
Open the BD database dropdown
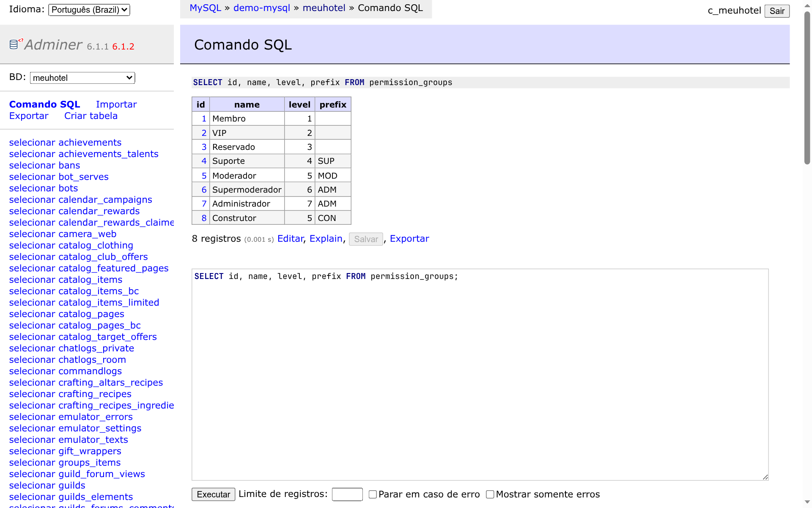tap(82, 78)
